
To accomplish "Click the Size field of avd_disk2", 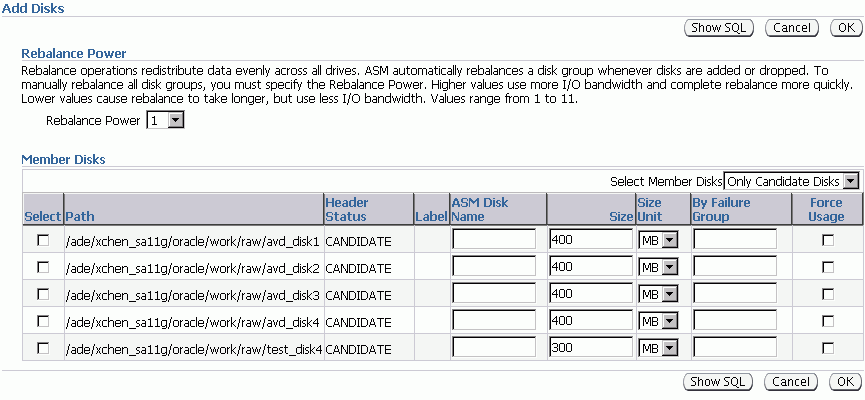I will pyautogui.click(x=591, y=266).
